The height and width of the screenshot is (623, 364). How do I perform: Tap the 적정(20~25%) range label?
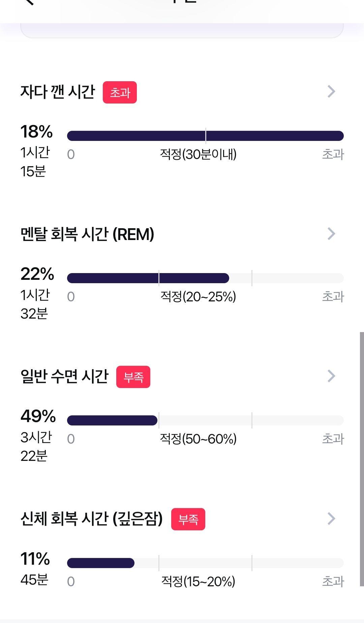pos(198,297)
